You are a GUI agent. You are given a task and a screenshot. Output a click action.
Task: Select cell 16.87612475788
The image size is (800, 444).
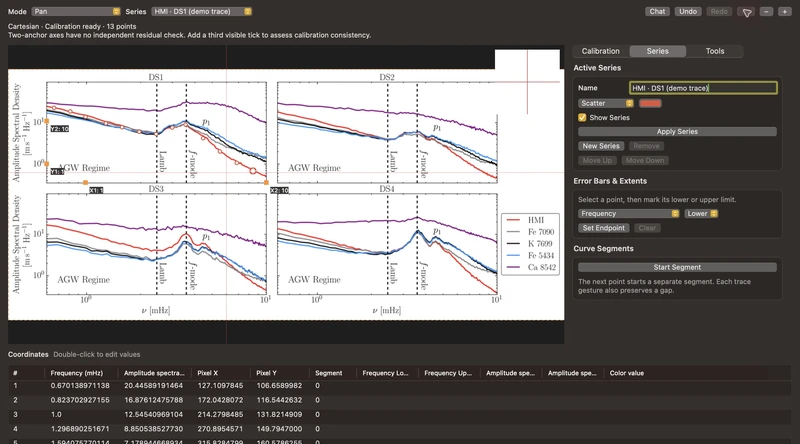(x=154, y=400)
